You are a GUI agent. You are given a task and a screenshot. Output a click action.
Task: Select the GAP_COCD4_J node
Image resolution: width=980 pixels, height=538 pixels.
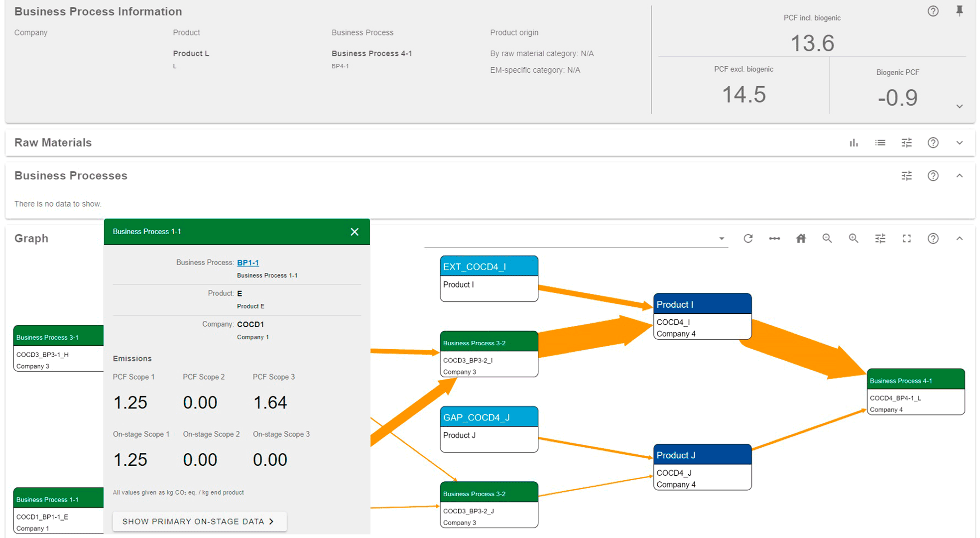[489, 429]
